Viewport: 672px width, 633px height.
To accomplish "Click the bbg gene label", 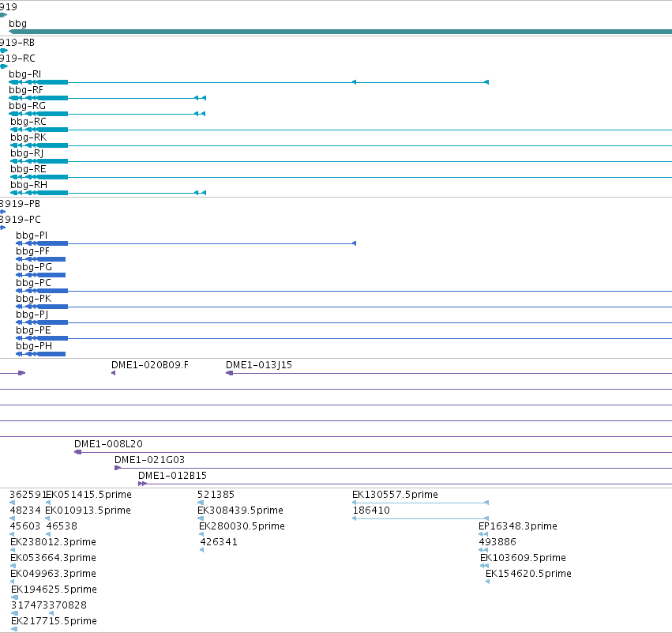I will coord(17,24).
